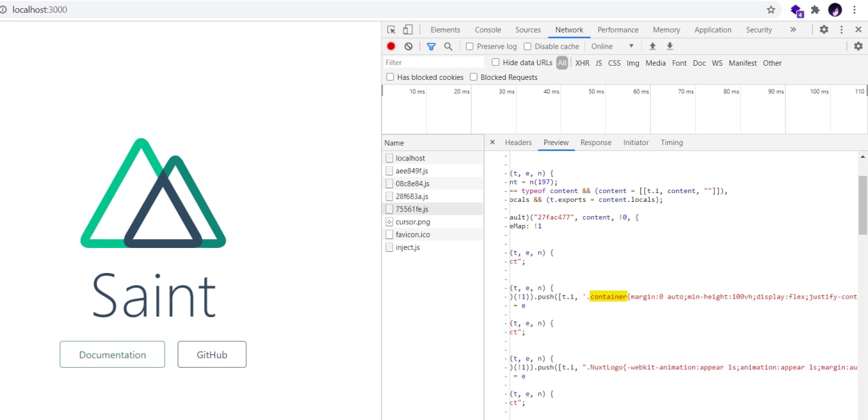Show more DevTools tabs with the chevron
868x420 pixels.
click(793, 30)
